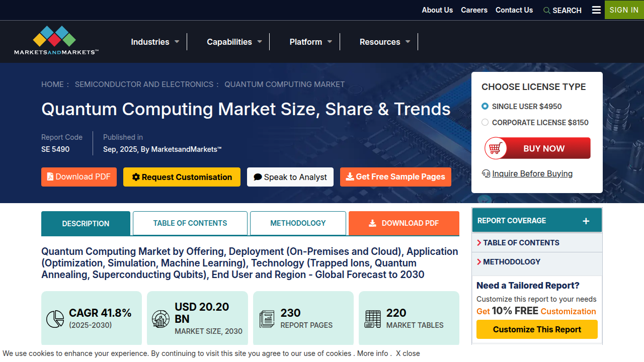Image resolution: width=644 pixels, height=362 pixels.
Task: Open the Platform dropdown menu
Action: 311,42
